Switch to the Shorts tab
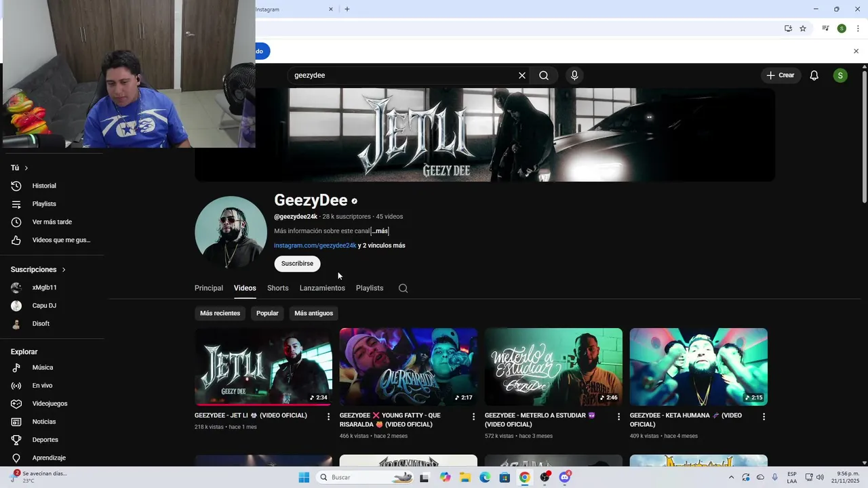 pyautogui.click(x=278, y=288)
